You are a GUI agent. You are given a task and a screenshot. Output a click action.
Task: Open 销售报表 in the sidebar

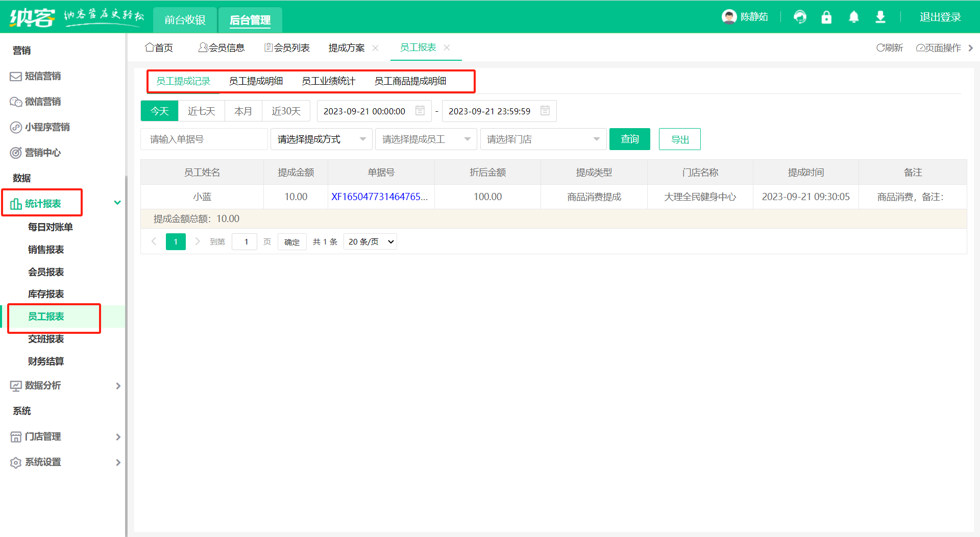pos(46,250)
